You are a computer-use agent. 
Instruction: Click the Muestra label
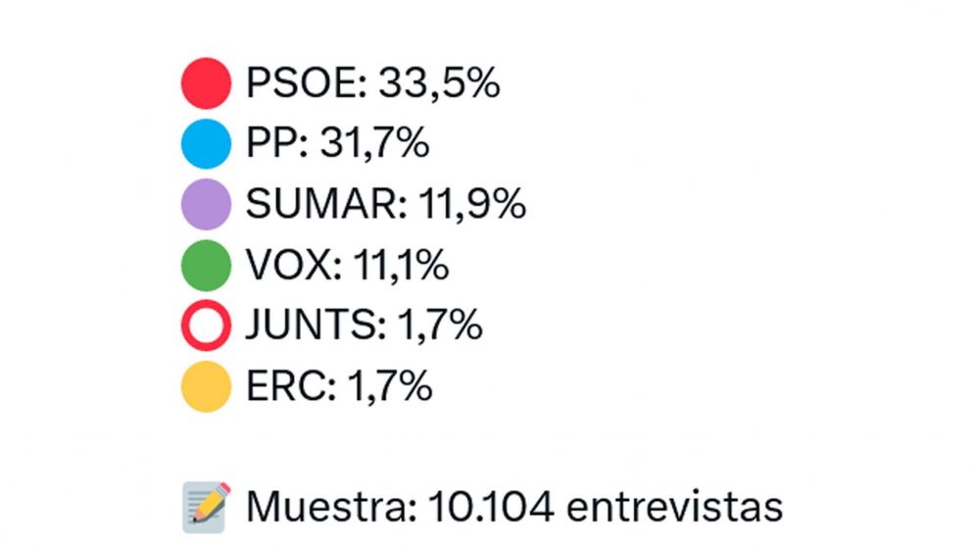[x=331, y=507]
